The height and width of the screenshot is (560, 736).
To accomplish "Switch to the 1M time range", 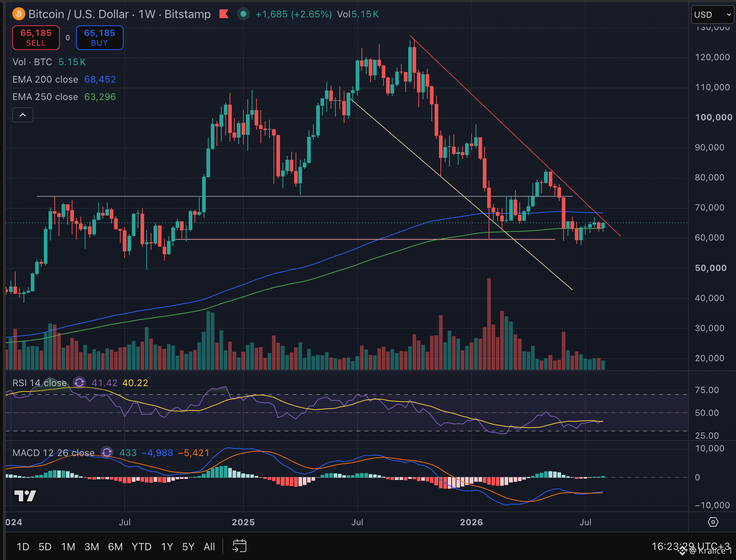I will point(68,546).
